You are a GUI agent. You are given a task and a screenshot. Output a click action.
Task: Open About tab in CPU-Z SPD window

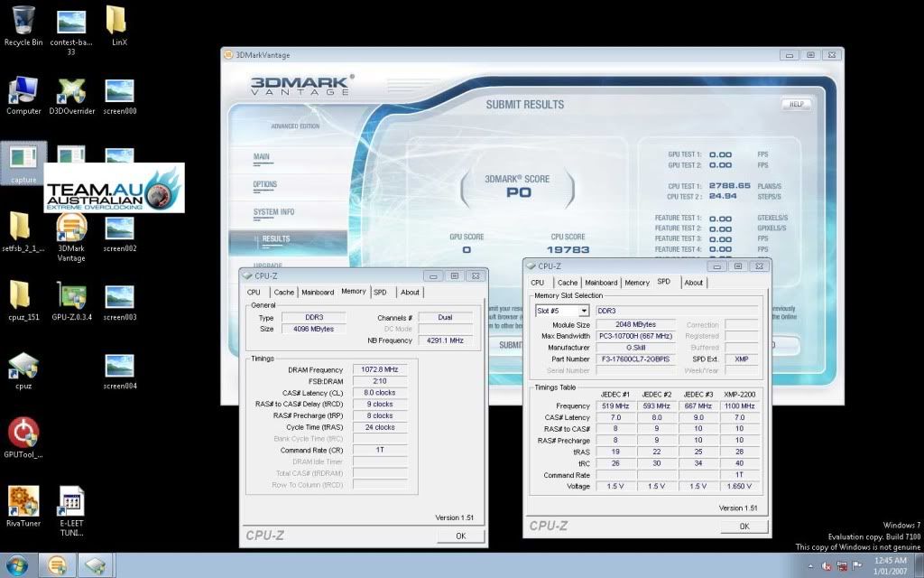point(694,283)
